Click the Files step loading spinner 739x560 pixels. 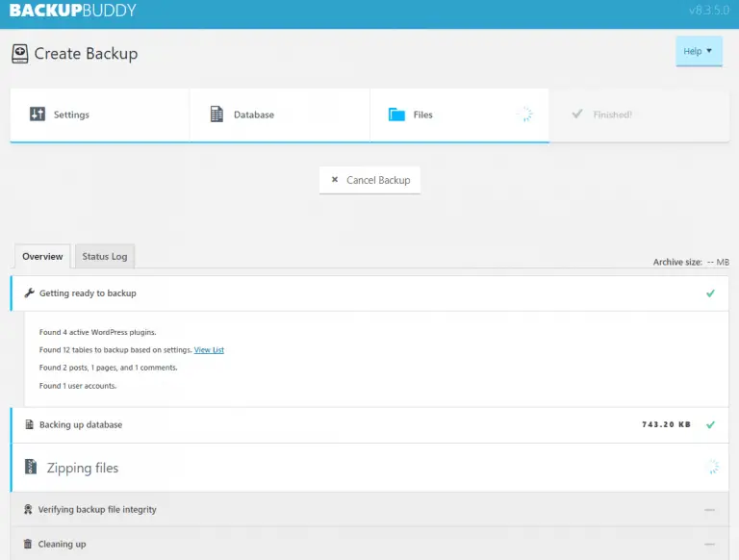pos(525,115)
